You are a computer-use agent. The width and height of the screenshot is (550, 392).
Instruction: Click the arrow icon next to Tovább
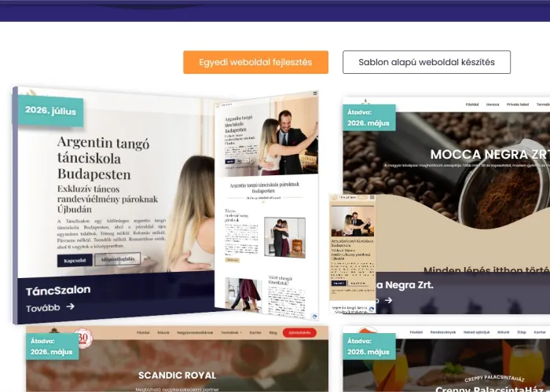tap(70, 306)
